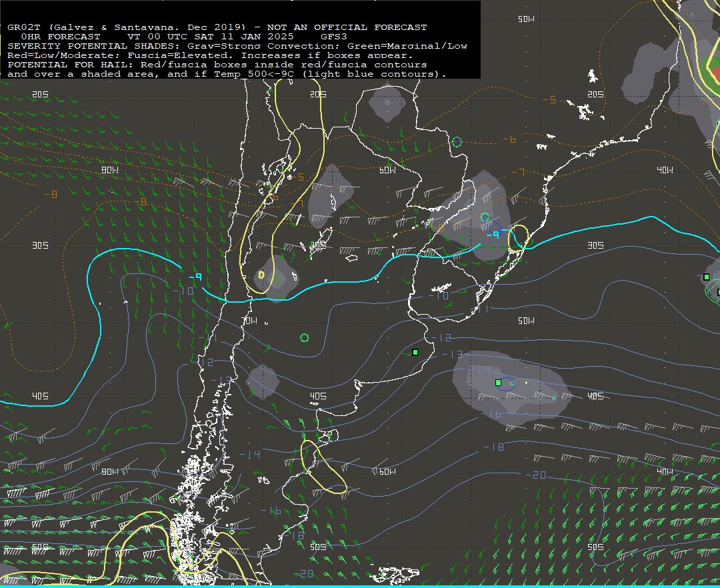Click the cyan "-9" label over the Pacific
This screenshot has height=588, width=720.
pyautogui.click(x=195, y=277)
